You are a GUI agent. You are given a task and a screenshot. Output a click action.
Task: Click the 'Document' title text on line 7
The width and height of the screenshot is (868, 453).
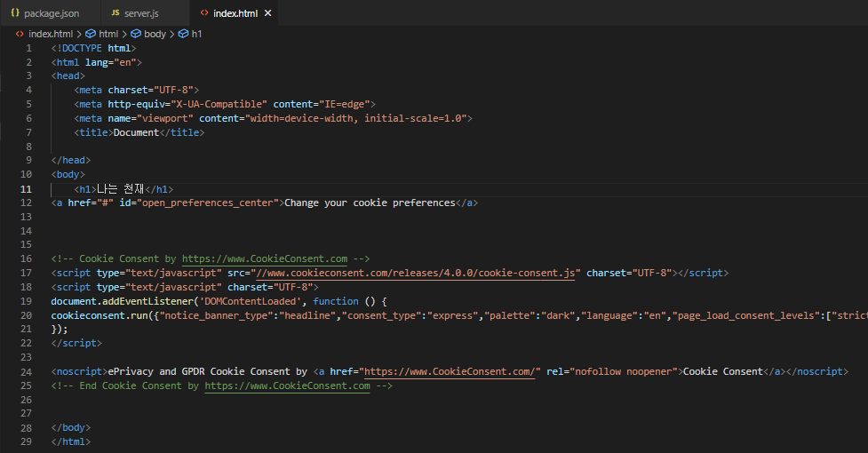pyautogui.click(x=136, y=132)
